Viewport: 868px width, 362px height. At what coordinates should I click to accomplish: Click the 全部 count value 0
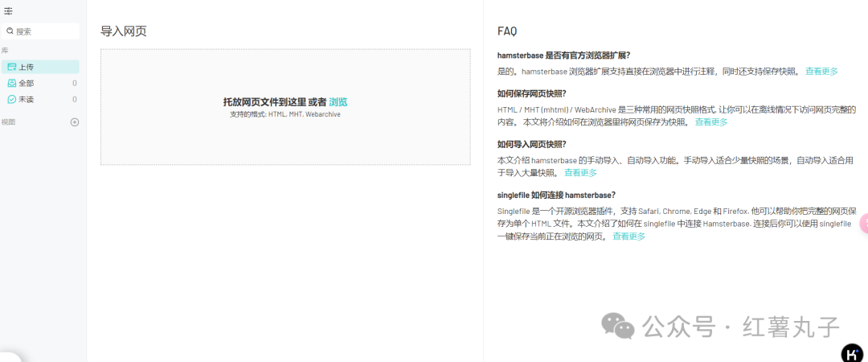point(75,83)
